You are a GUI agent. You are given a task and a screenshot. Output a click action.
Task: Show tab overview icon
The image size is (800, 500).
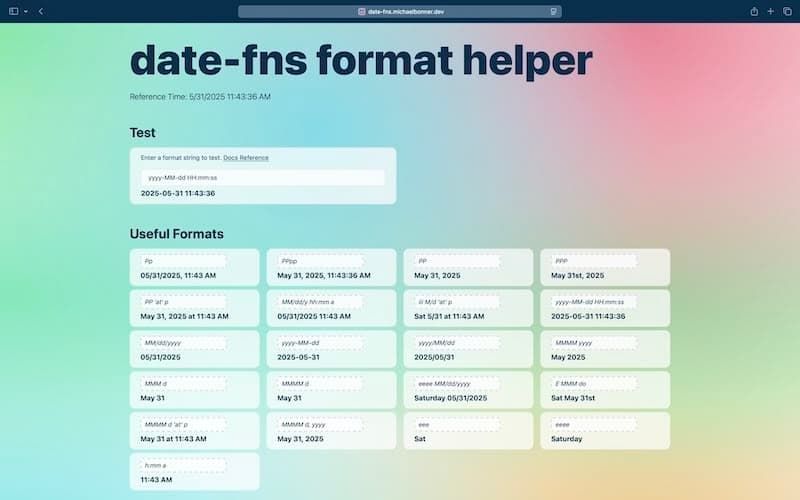coord(787,11)
